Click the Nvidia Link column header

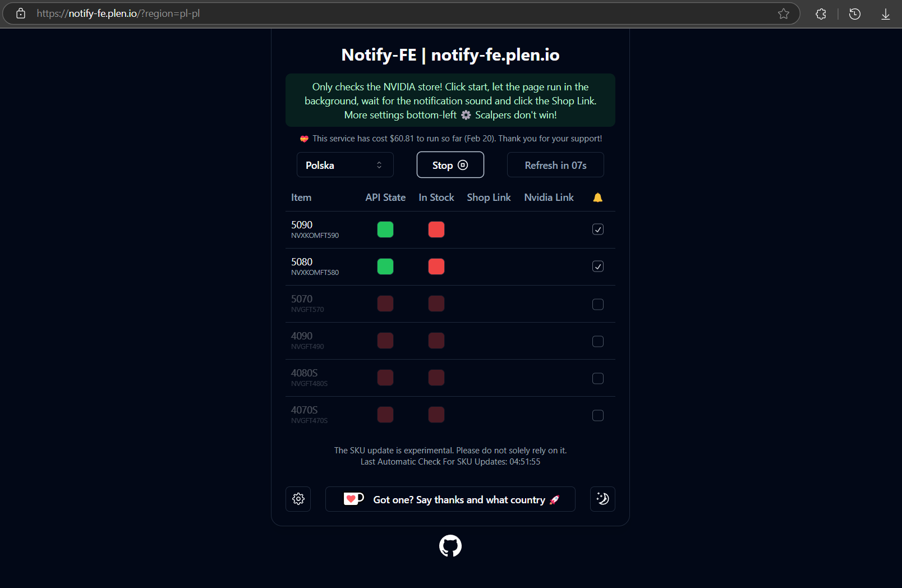click(x=549, y=197)
